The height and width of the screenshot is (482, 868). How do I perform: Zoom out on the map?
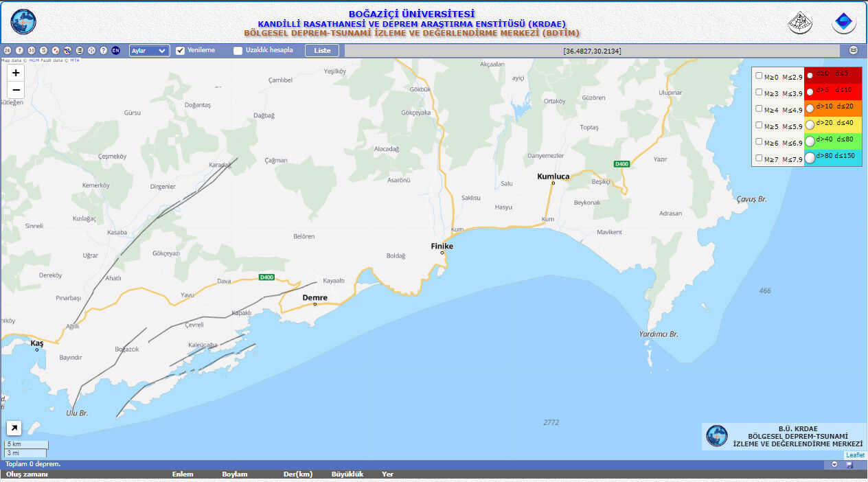[x=16, y=90]
